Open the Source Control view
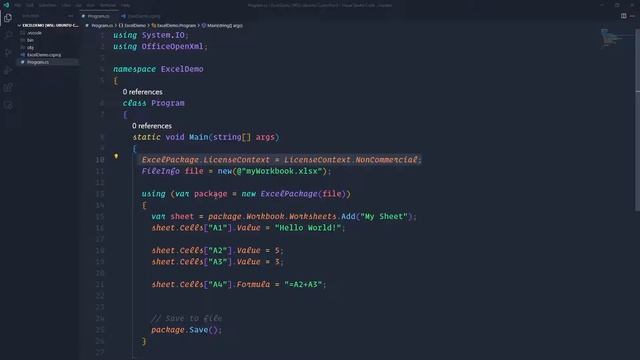This screenshot has height=360, width=640. coord(8,53)
